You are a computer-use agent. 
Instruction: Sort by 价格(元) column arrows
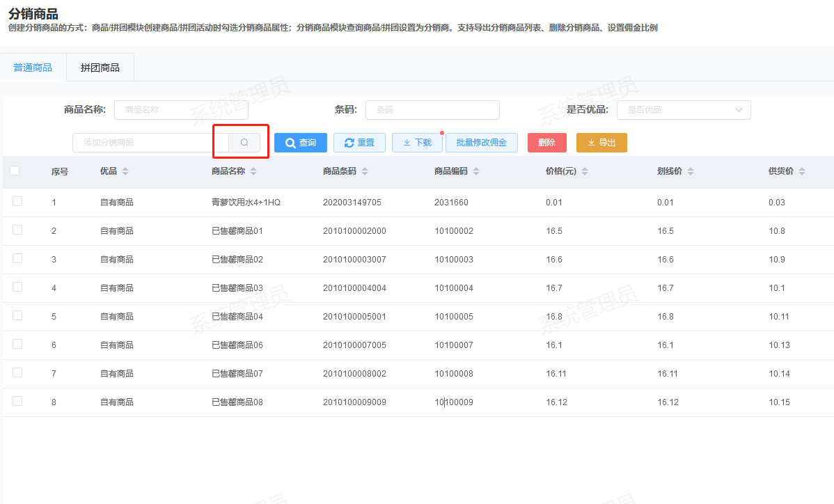coord(585,171)
